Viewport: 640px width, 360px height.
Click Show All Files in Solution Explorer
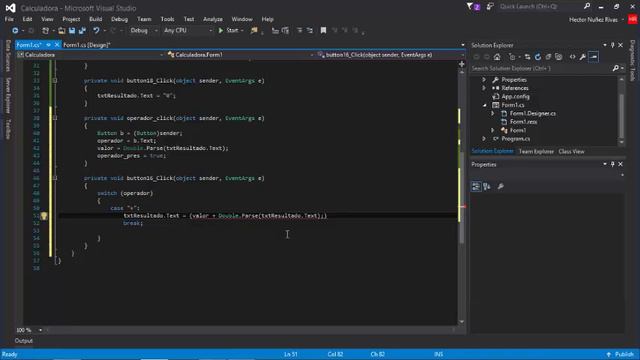click(558, 57)
